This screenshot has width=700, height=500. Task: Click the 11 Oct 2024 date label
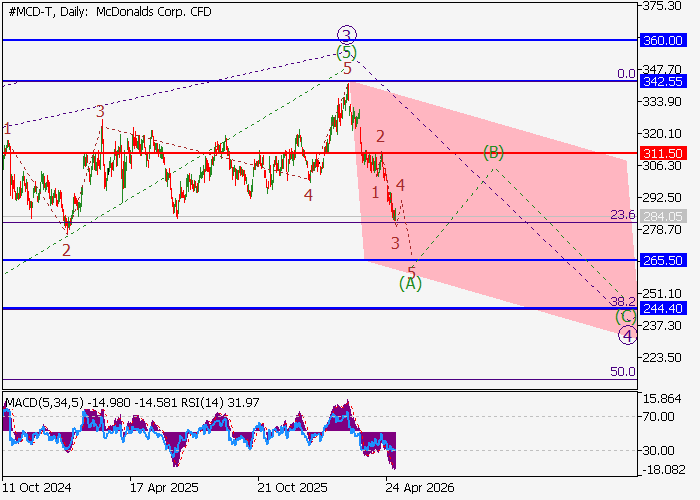point(37,488)
